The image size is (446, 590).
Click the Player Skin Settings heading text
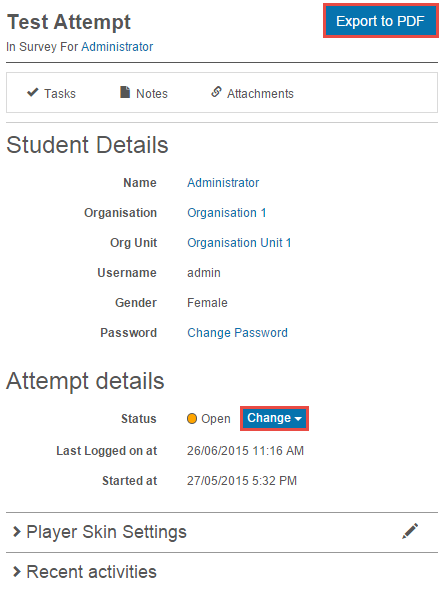click(107, 532)
